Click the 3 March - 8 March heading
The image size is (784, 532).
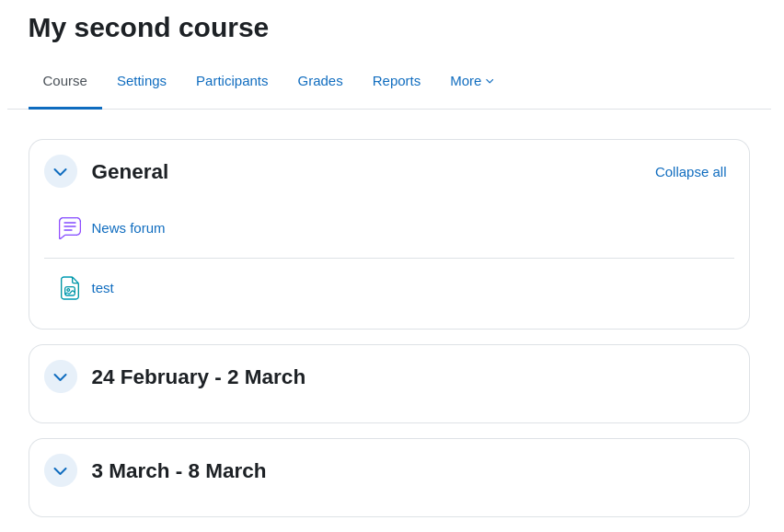(179, 470)
